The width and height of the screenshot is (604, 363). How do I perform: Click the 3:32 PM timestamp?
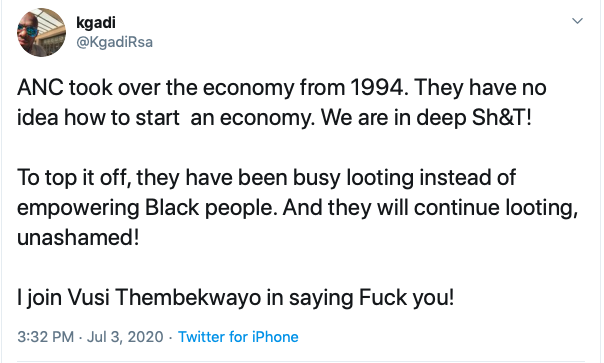pos(45,337)
